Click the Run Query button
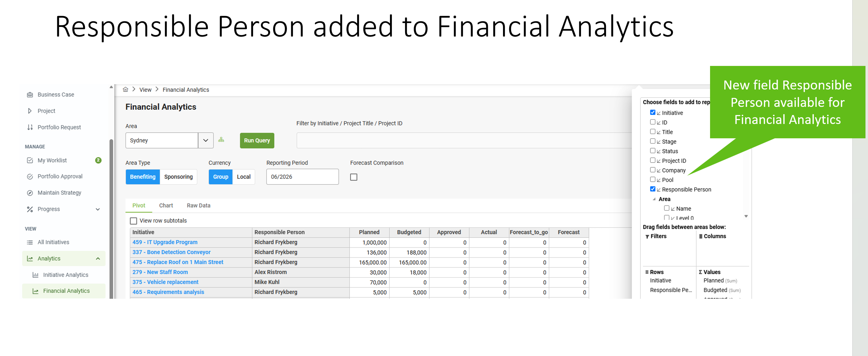This screenshot has height=356, width=868. 257,141
